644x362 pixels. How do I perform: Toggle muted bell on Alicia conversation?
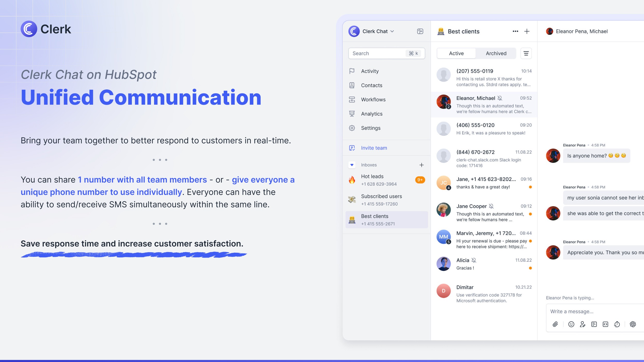474,260
